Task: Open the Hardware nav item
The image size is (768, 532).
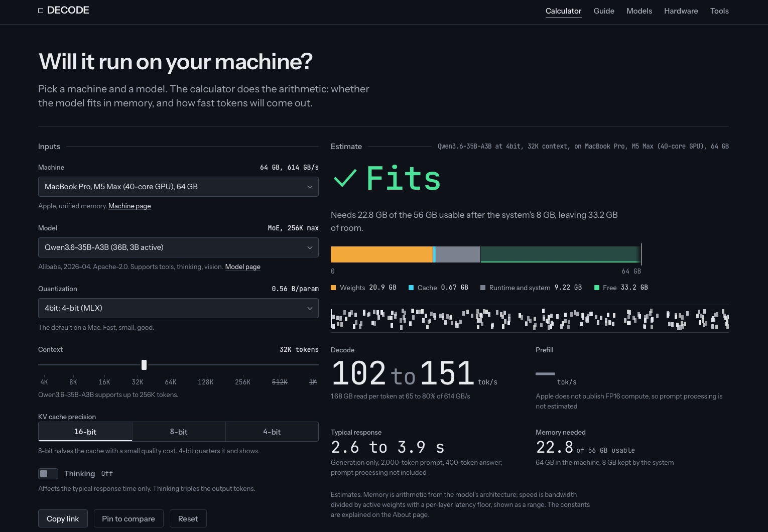Action: click(x=681, y=11)
